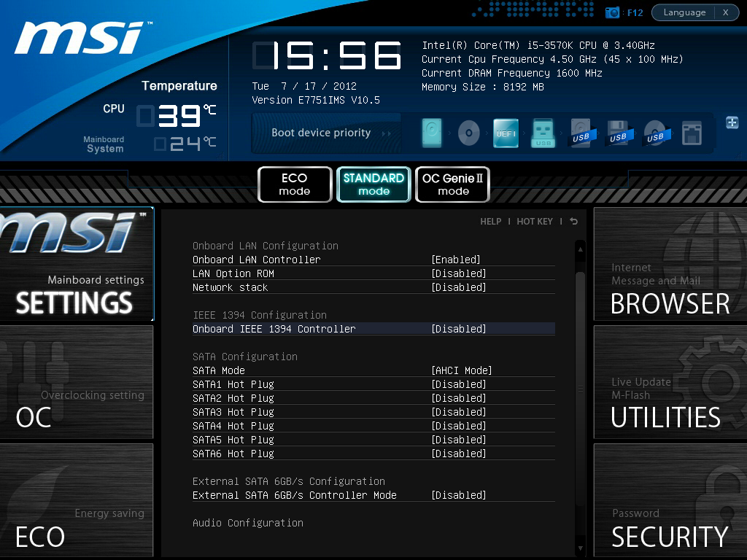747x560 pixels.
Task: Click the F12 screenshot camera icon
Action: (613, 12)
